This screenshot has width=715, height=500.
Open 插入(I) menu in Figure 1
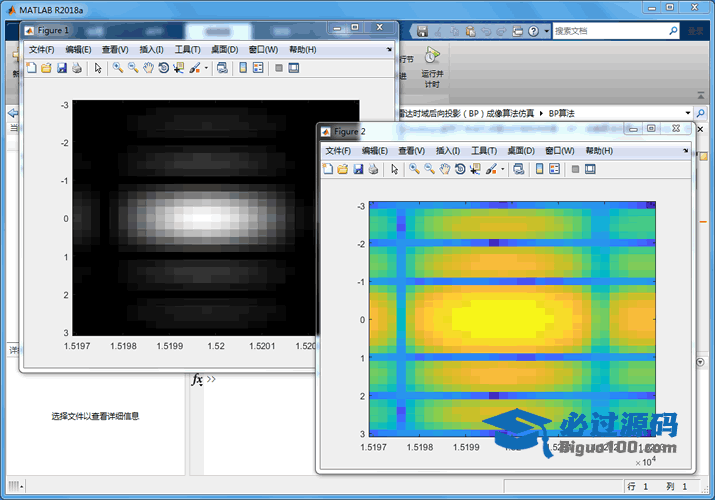151,49
